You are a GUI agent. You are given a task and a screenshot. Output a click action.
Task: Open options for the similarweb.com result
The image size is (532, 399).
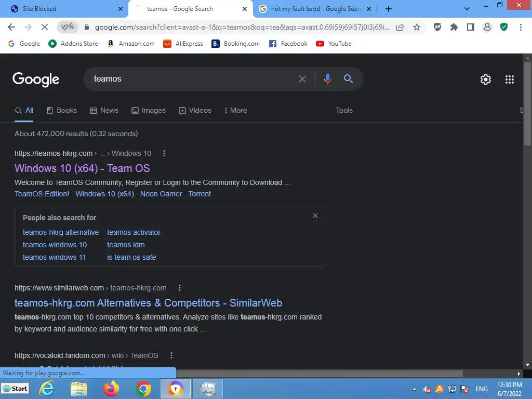tap(180, 288)
